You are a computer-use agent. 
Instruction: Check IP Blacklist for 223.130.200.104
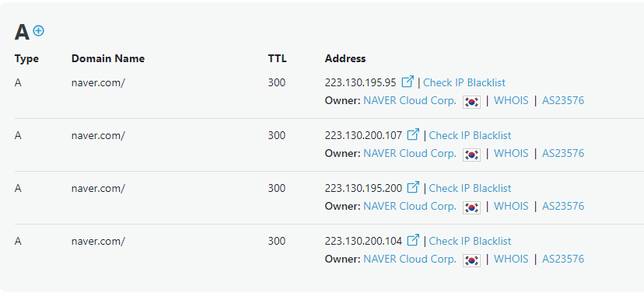470,242
